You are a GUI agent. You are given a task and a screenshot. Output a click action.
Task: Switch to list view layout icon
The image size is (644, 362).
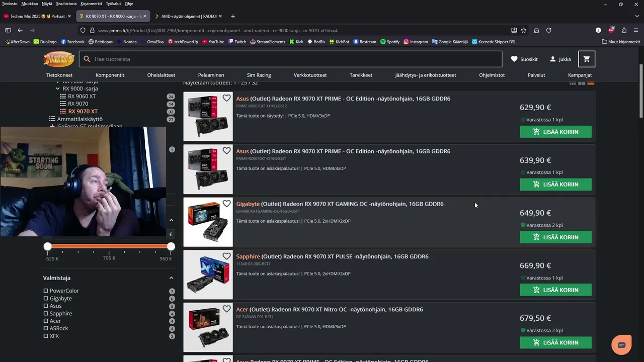[x=591, y=83]
